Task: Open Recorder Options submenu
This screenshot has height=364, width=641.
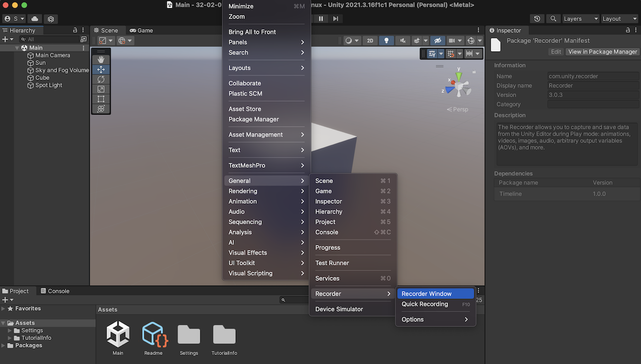Action: point(436,319)
